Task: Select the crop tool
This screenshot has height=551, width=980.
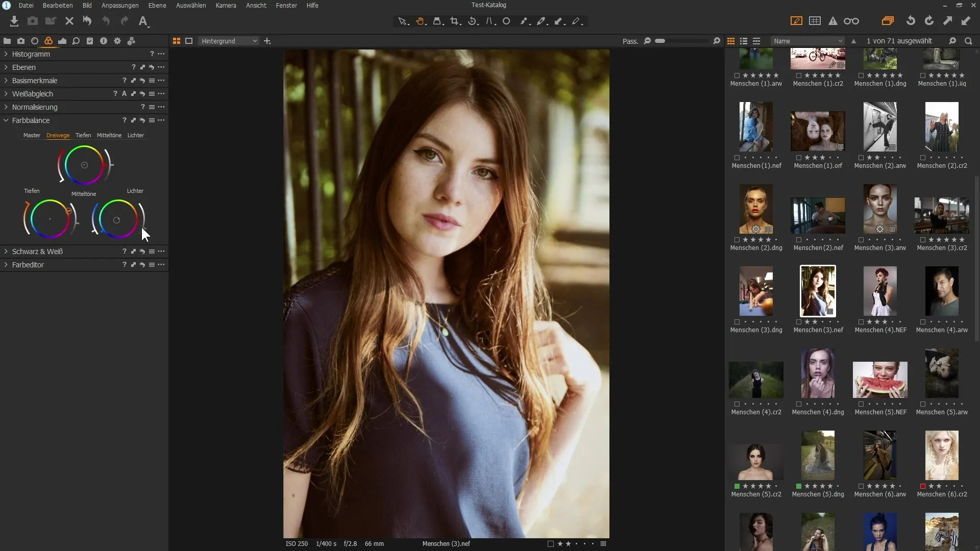Action: (x=455, y=21)
